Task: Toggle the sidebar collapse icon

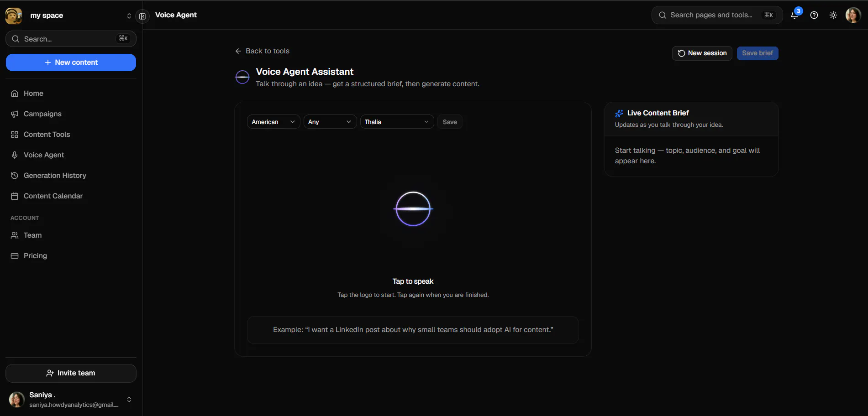Action: tap(142, 16)
